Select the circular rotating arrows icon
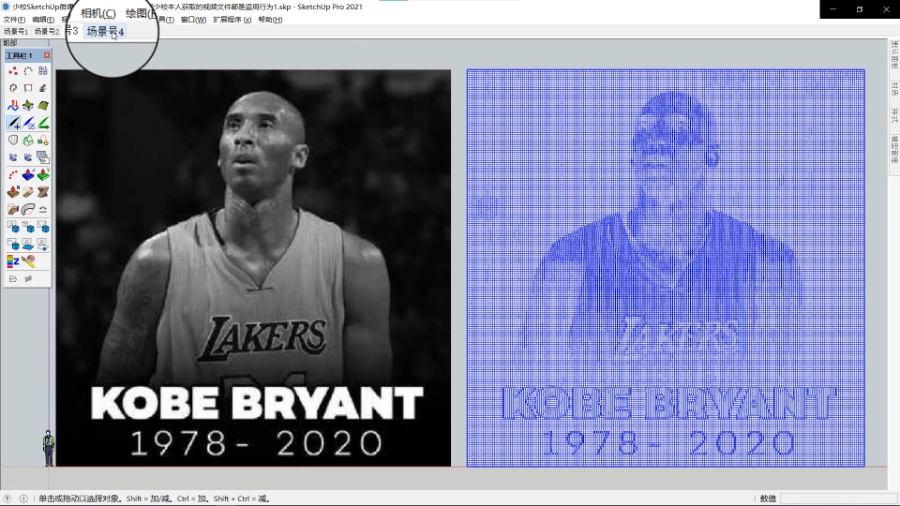The width and height of the screenshot is (900, 506). coord(13,88)
